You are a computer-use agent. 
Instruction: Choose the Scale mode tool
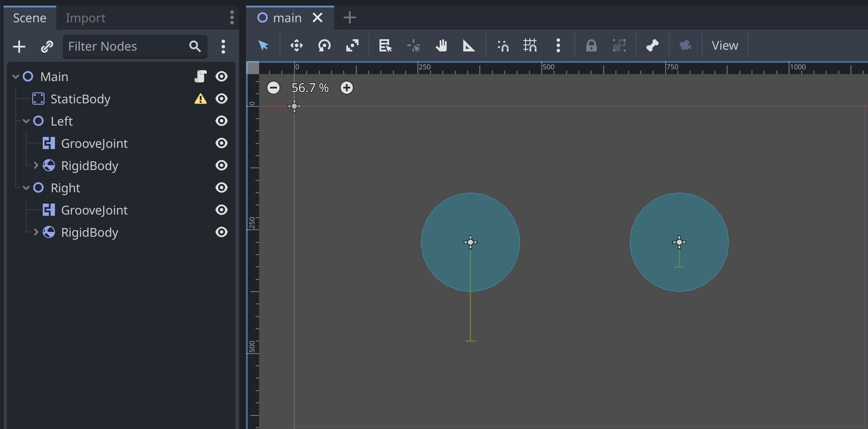352,45
